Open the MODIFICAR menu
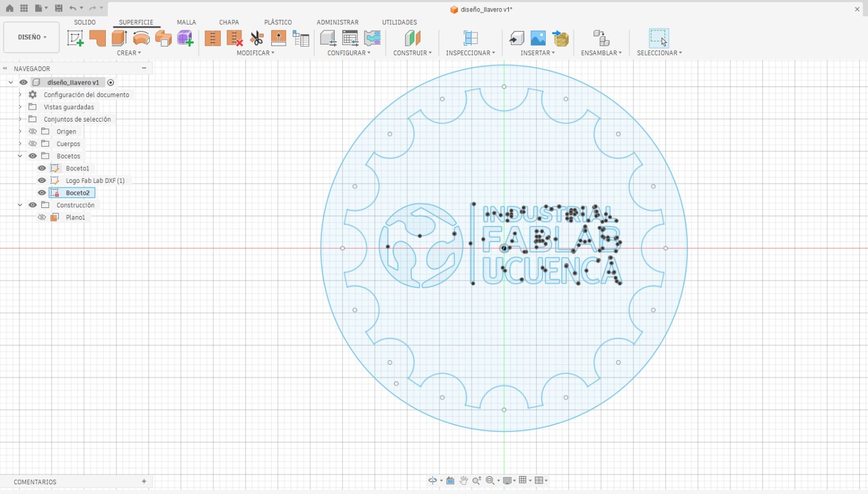The image size is (868, 494). click(256, 53)
